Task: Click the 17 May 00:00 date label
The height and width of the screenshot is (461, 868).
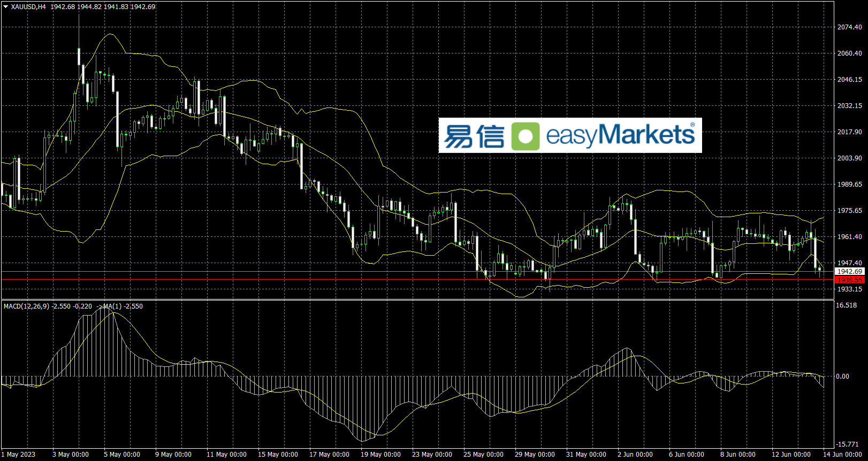Action: click(x=330, y=455)
